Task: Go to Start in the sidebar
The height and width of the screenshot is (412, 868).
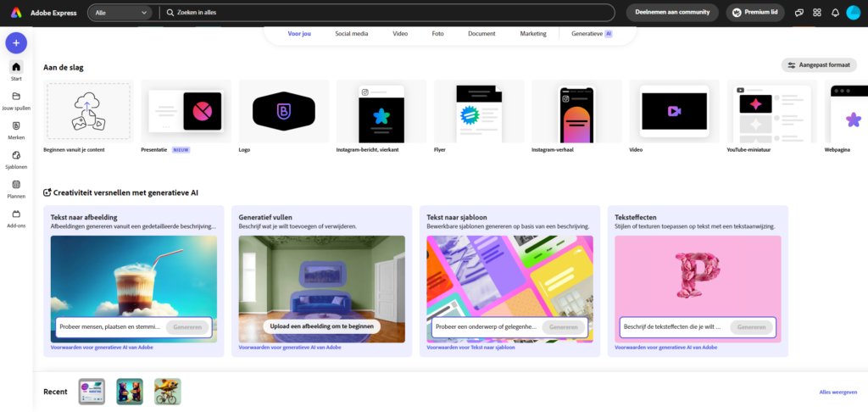Action: [16, 71]
